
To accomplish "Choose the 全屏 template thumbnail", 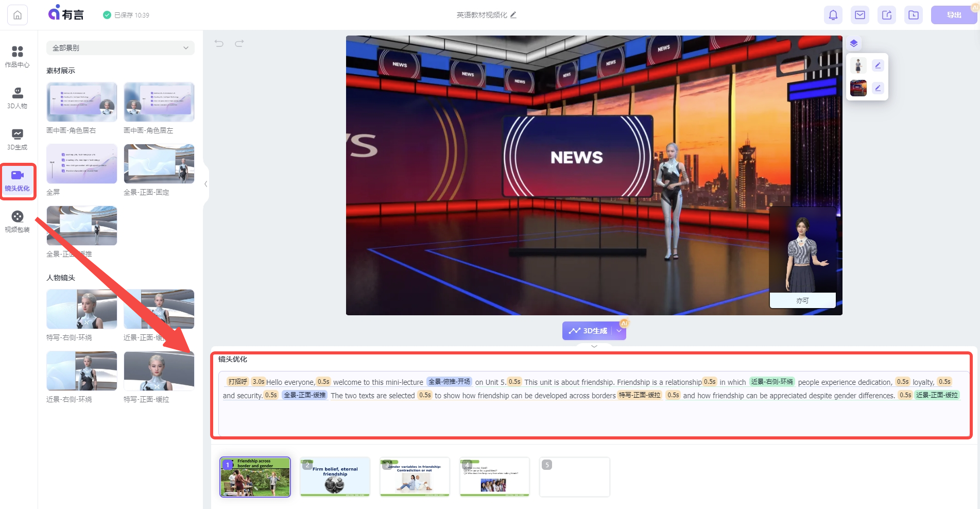I will [82, 164].
